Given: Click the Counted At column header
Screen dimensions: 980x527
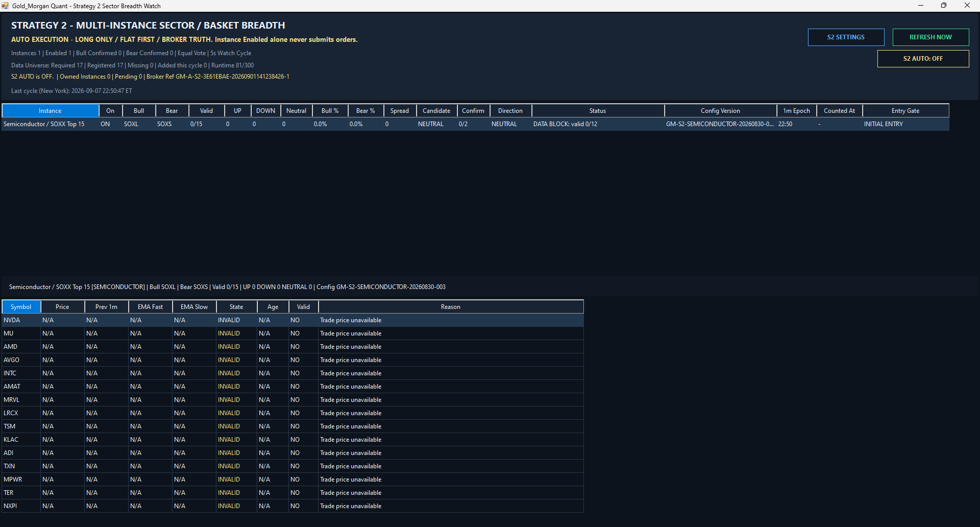Looking at the screenshot, I should [839, 111].
